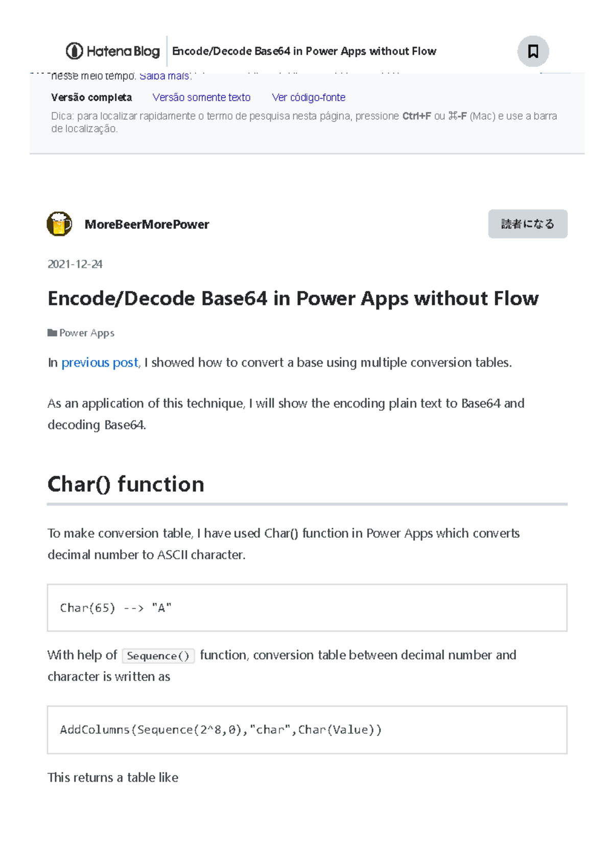Open the previous post link
Image resolution: width=613 pixels, height=868 pixels.
coord(100,362)
